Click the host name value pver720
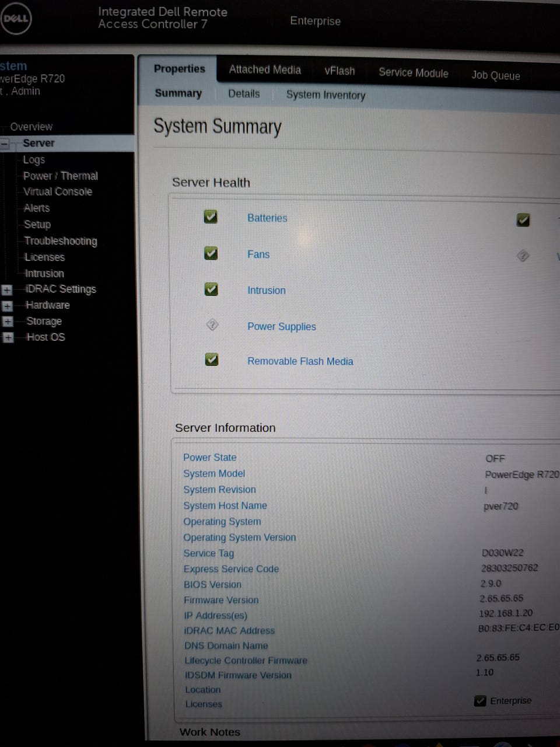 tap(501, 507)
